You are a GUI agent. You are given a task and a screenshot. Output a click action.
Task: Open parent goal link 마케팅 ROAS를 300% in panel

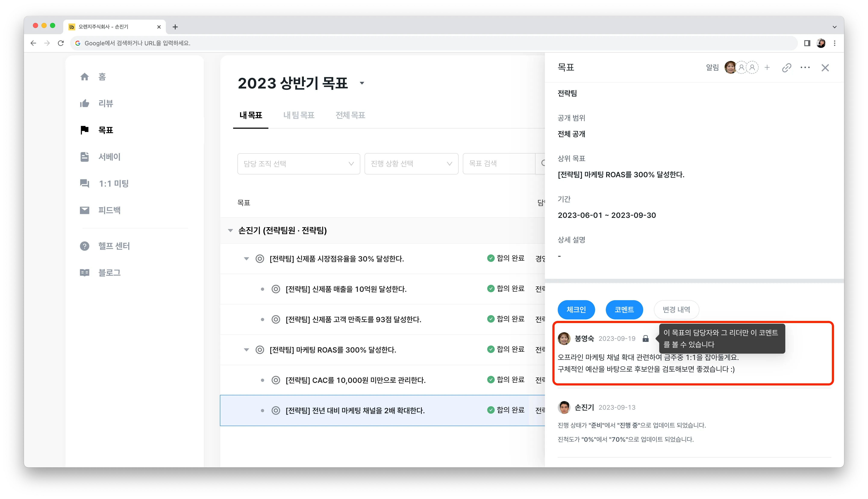click(621, 175)
